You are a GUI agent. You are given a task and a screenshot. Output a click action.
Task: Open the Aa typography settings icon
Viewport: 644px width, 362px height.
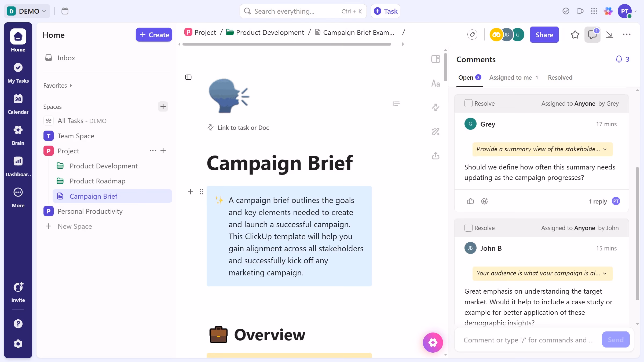pos(436,84)
